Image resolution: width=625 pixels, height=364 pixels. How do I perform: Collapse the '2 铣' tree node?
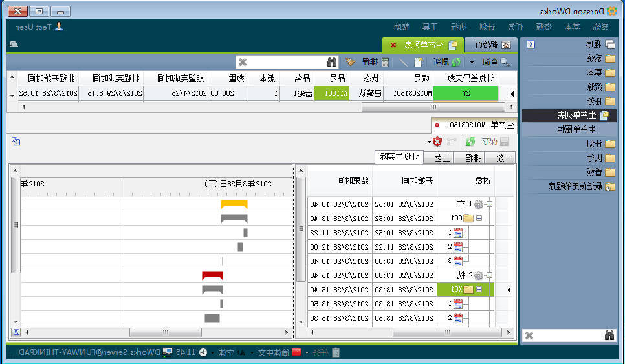coord(489,275)
